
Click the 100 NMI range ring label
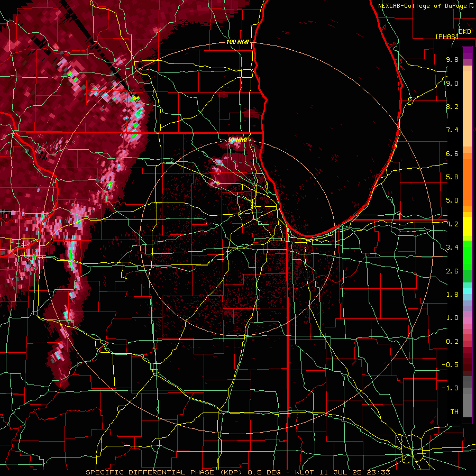[237, 42]
